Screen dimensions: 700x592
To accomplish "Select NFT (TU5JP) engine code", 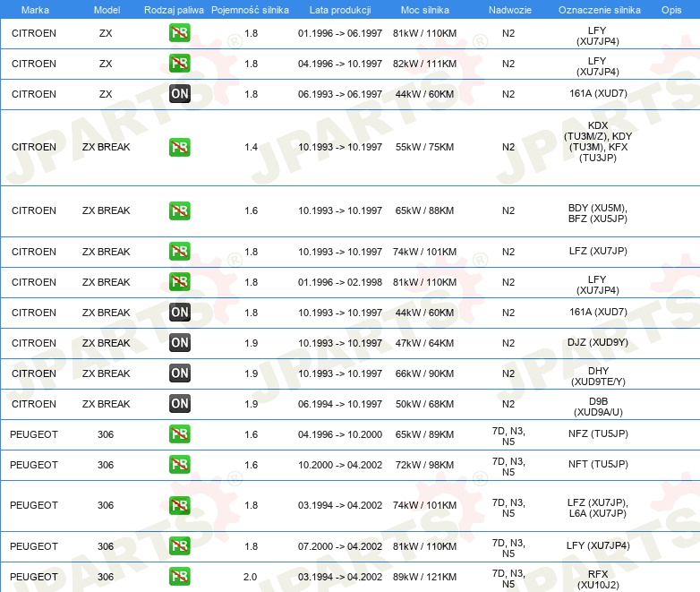I will (598, 464).
